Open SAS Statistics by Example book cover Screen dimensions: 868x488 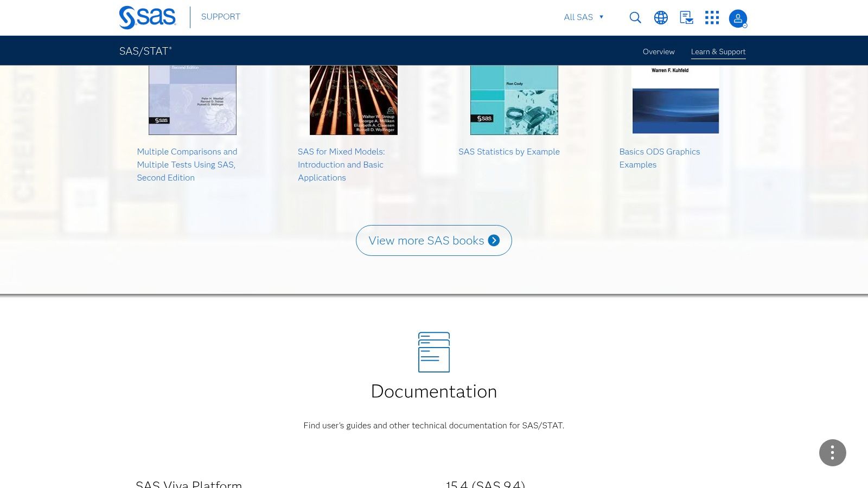(514, 100)
